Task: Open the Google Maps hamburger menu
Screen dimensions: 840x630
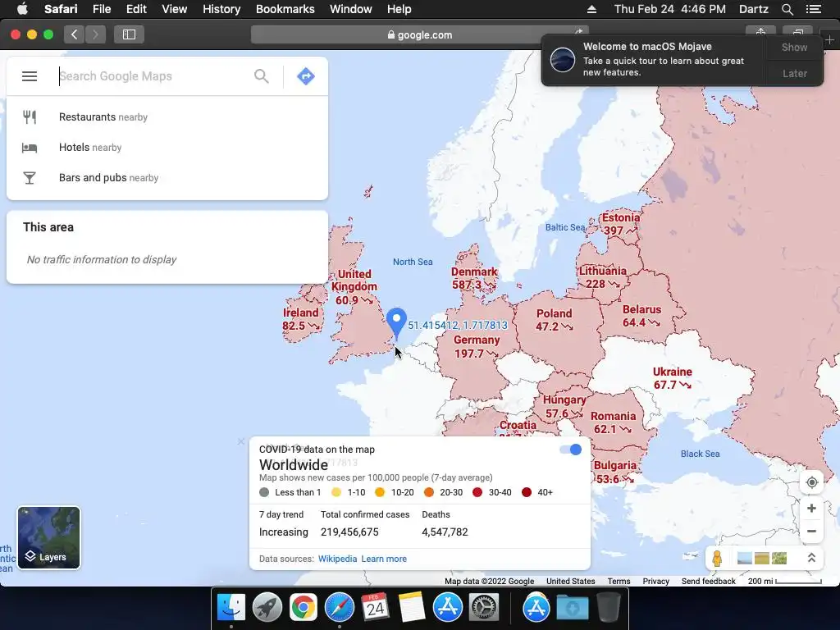Action: click(x=30, y=76)
